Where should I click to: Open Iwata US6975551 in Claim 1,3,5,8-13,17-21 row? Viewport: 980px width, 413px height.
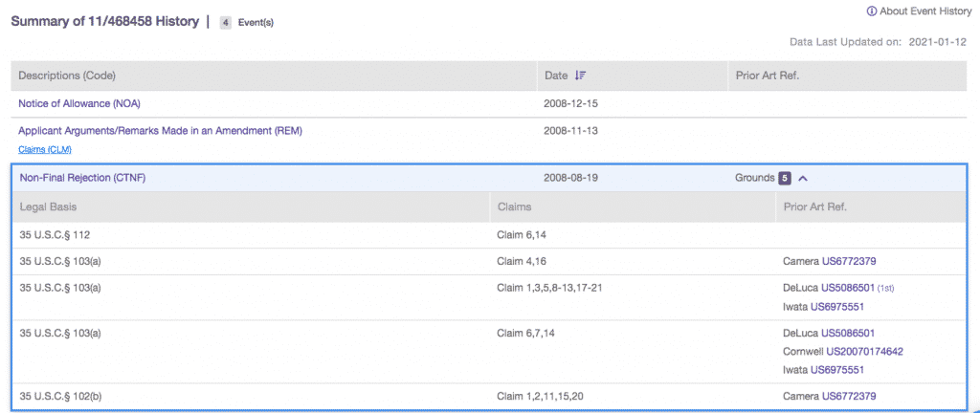click(837, 307)
